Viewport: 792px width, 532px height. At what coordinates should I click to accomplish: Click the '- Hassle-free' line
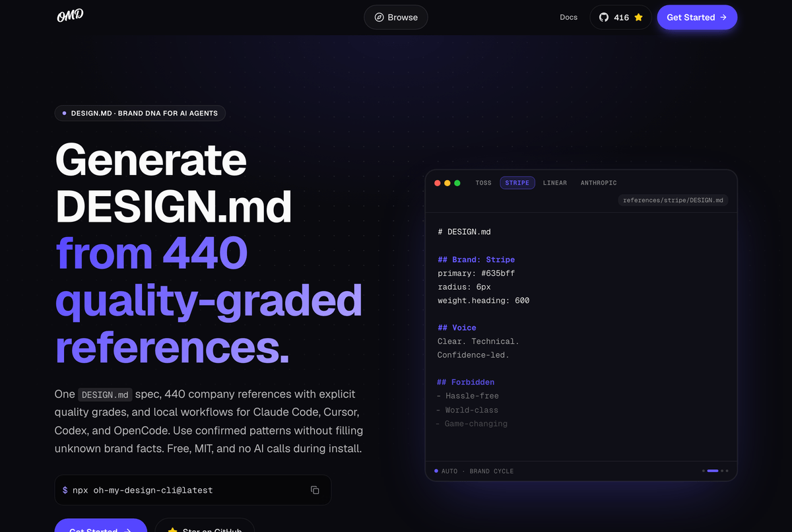pos(468,396)
